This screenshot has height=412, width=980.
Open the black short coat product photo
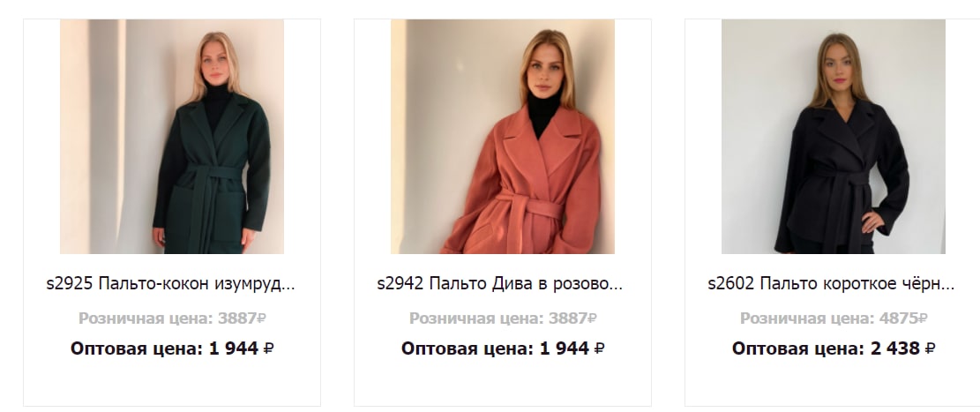tap(833, 136)
